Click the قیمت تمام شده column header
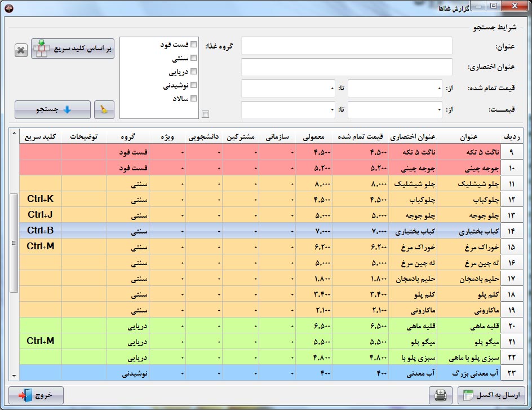Image resolution: width=532 pixels, height=410 pixels. (x=361, y=136)
